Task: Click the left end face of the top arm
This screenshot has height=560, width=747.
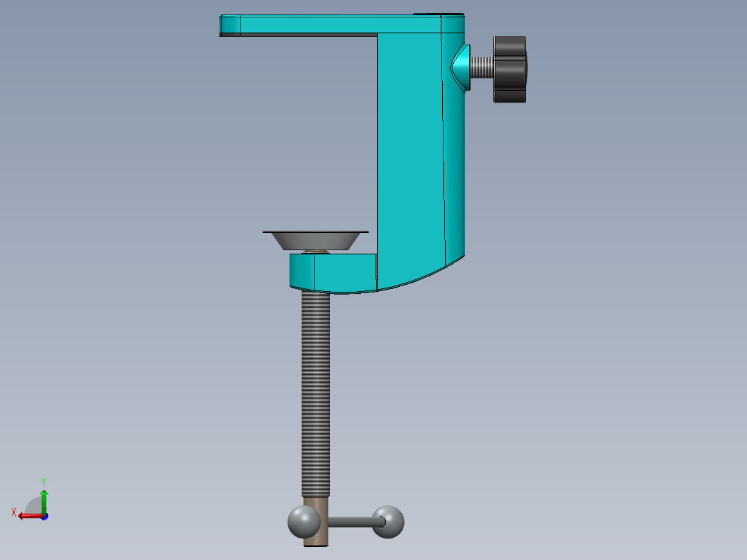Action: (230, 25)
